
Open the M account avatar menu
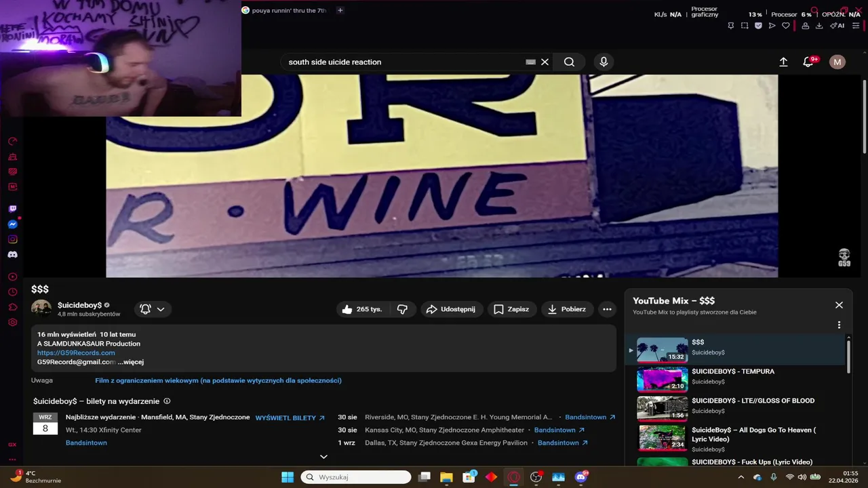click(837, 62)
